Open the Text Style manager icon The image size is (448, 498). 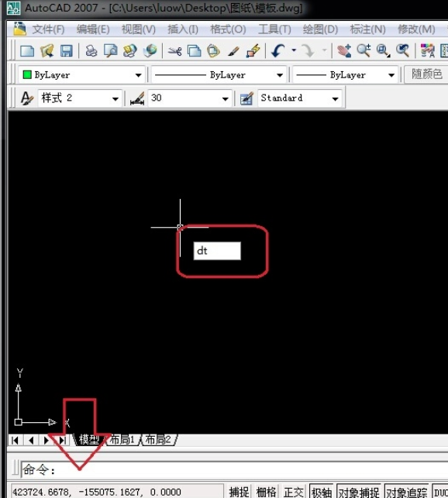click(26, 98)
